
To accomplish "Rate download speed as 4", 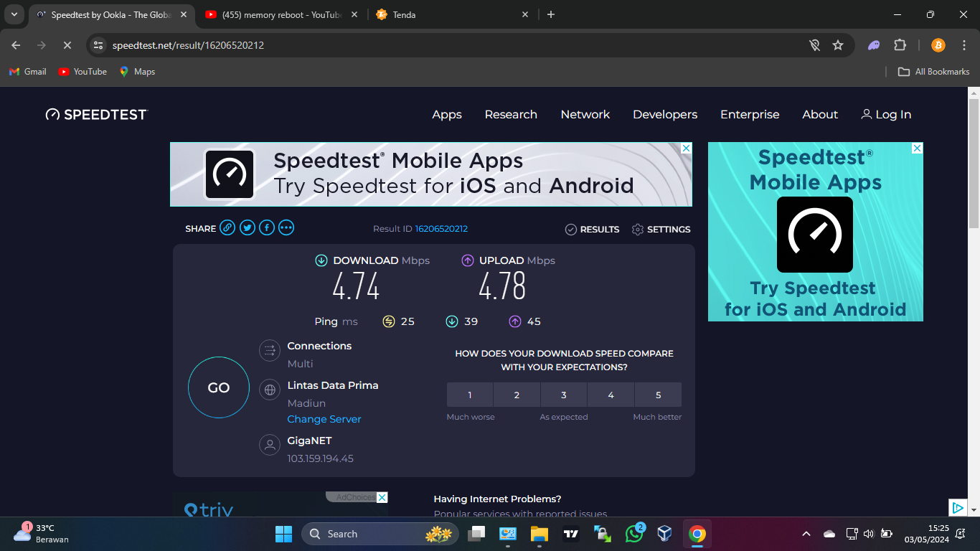I will pyautogui.click(x=611, y=395).
